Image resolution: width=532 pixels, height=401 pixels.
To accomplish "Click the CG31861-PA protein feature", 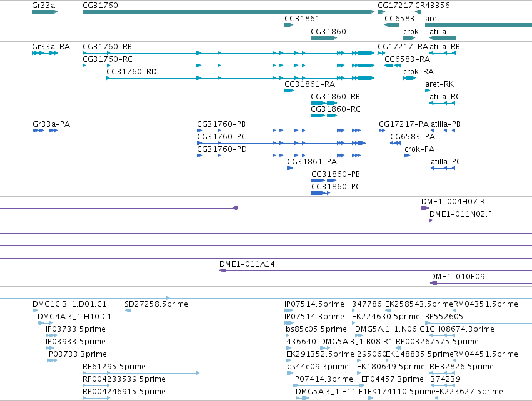I will click(x=289, y=168).
